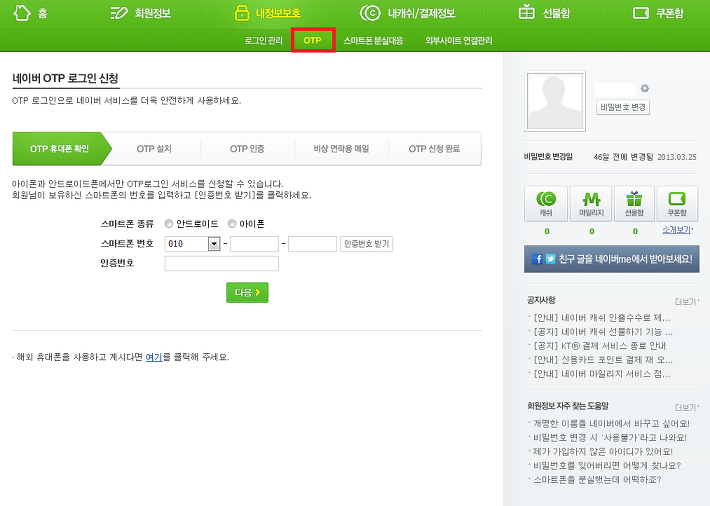Screen dimensions: 710x506
Task: Click the 비밀번호 변경 button
Action: click(623, 107)
